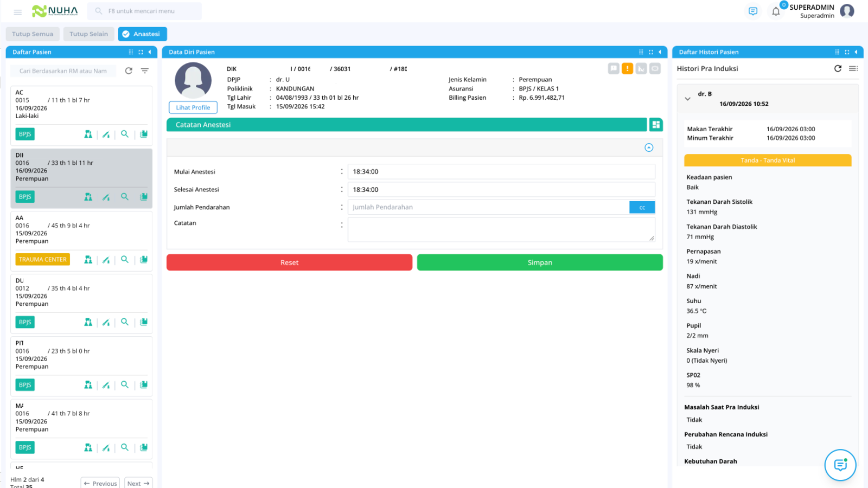This screenshot has width=868, height=488.
Task: Collapse the Daftar Pasien panel arrow
Action: (x=150, y=52)
